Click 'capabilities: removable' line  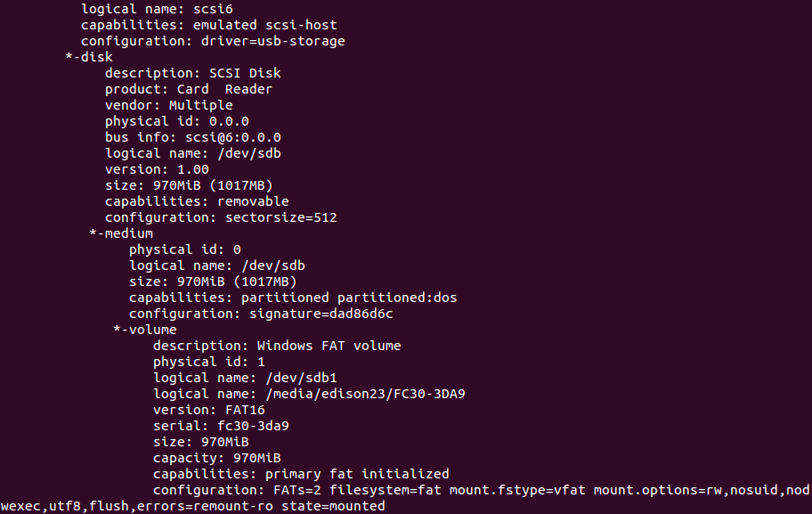197,201
